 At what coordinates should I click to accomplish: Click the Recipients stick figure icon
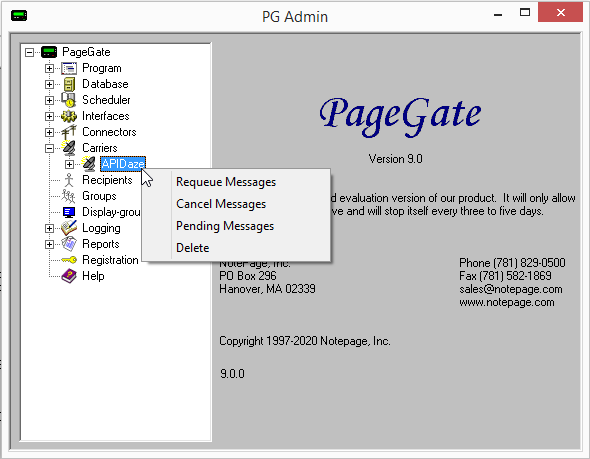69,180
